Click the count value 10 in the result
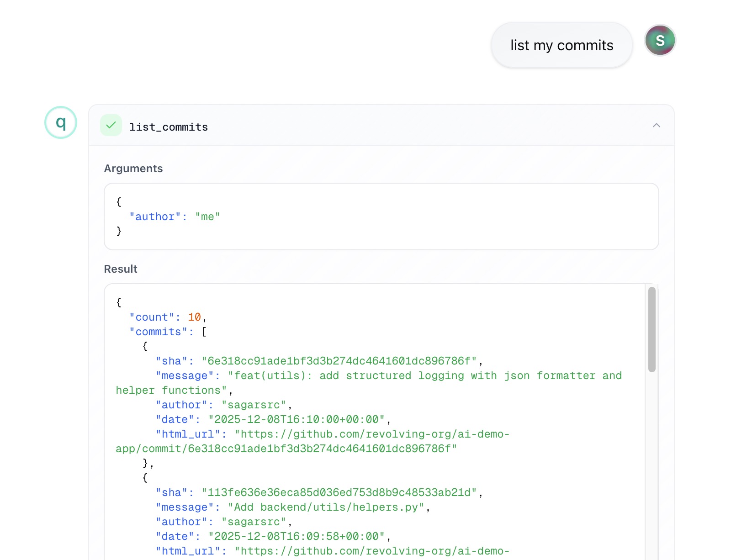731x560 pixels. [194, 317]
